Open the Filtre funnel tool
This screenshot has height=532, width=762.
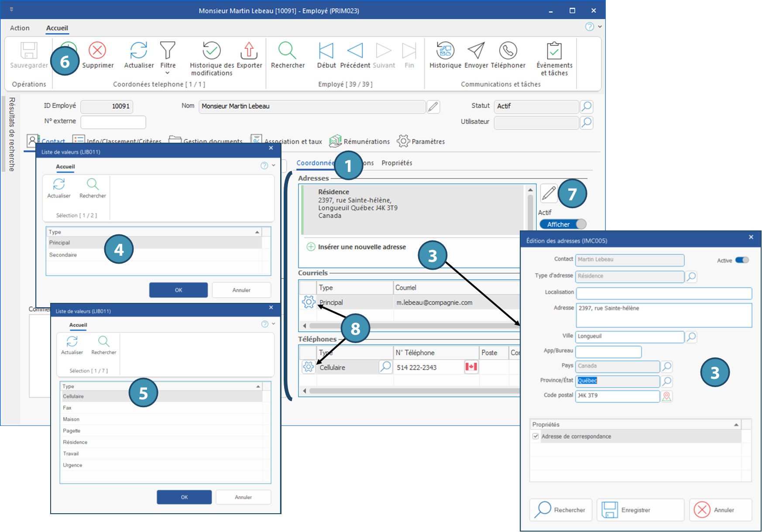click(168, 51)
